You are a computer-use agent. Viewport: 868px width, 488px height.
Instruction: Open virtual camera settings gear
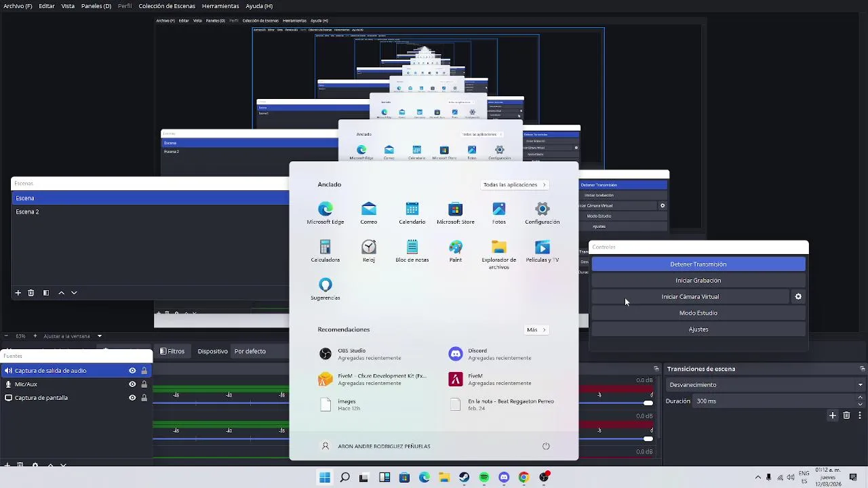[798, 297]
